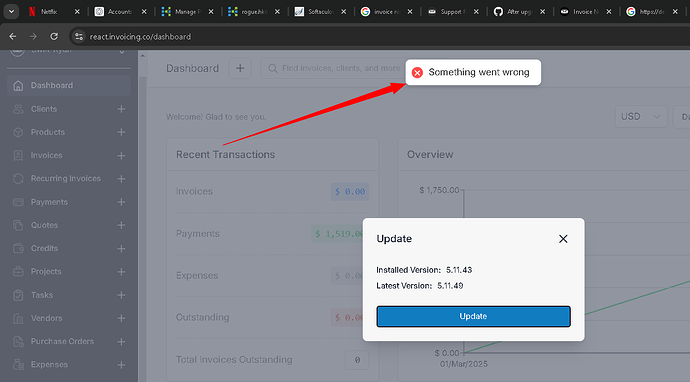Click the Find invoices search field

pos(334,68)
